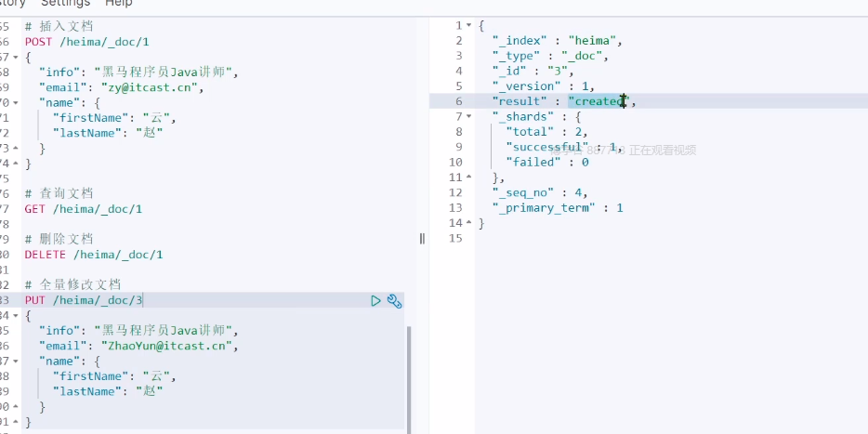The height and width of the screenshot is (434, 868).
Task: Click "_id" : "3" in response
Action: 533,72
